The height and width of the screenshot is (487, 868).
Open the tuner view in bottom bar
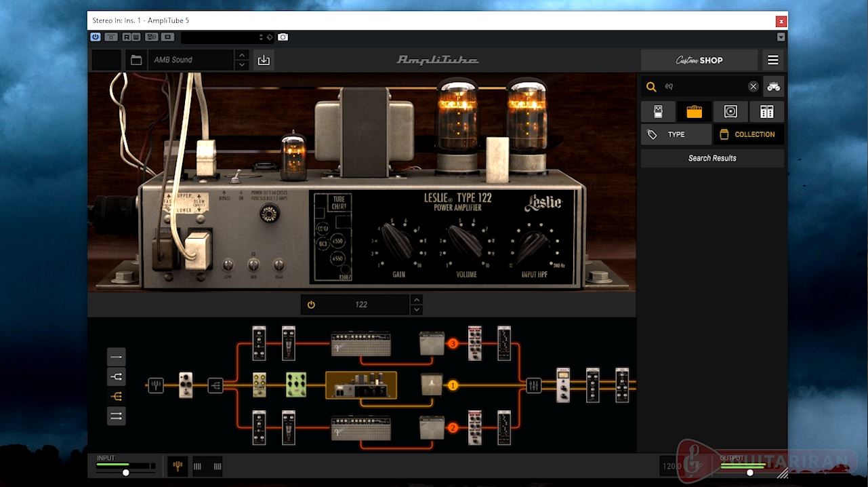(178, 466)
